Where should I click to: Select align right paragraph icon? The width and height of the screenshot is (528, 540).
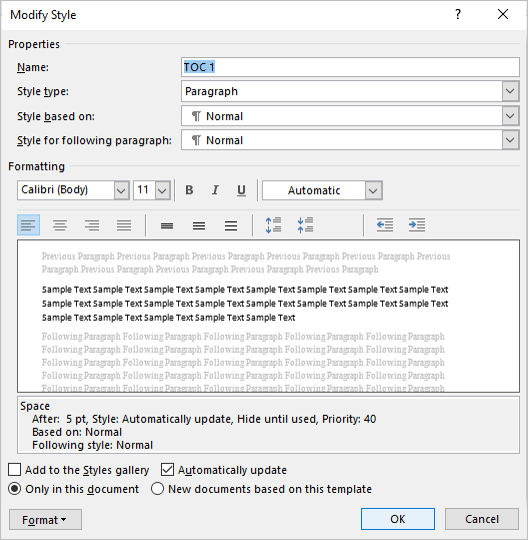click(x=92, y=225)
